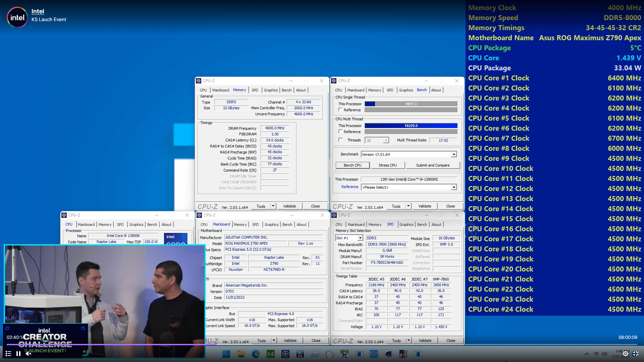644x362 pixels.
Task: Open the 3DMark taskbar icon
Action: tap(404, 354)
